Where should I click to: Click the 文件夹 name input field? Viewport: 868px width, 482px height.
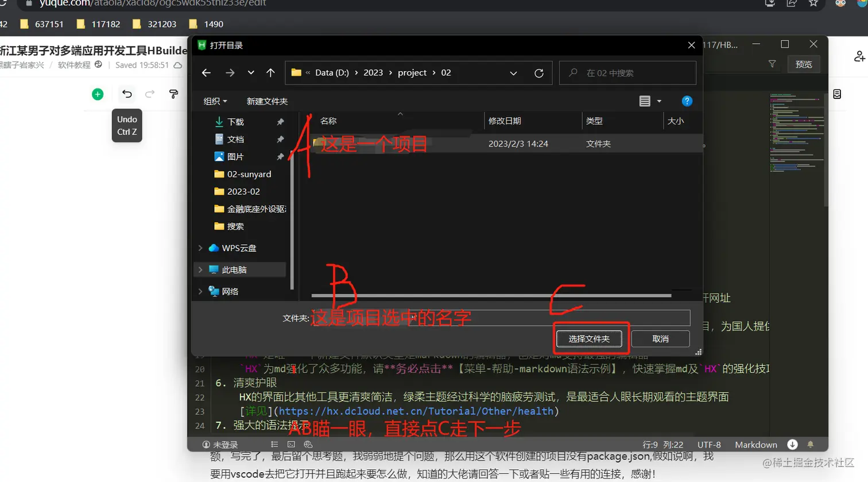[500, 318]
